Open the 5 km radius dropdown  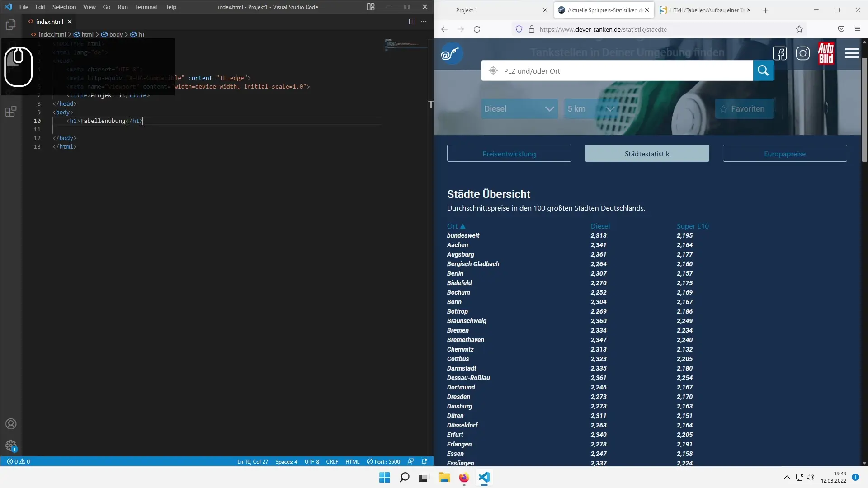pos(590,109)
